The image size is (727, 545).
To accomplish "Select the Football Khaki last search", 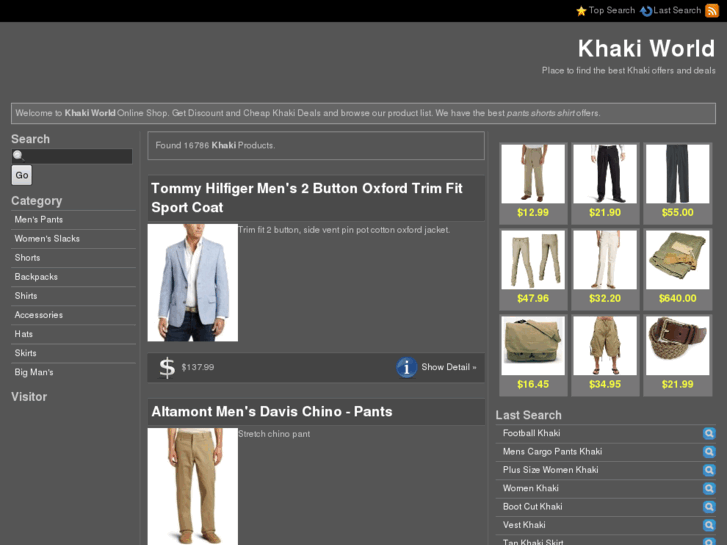I will (531, 433).
